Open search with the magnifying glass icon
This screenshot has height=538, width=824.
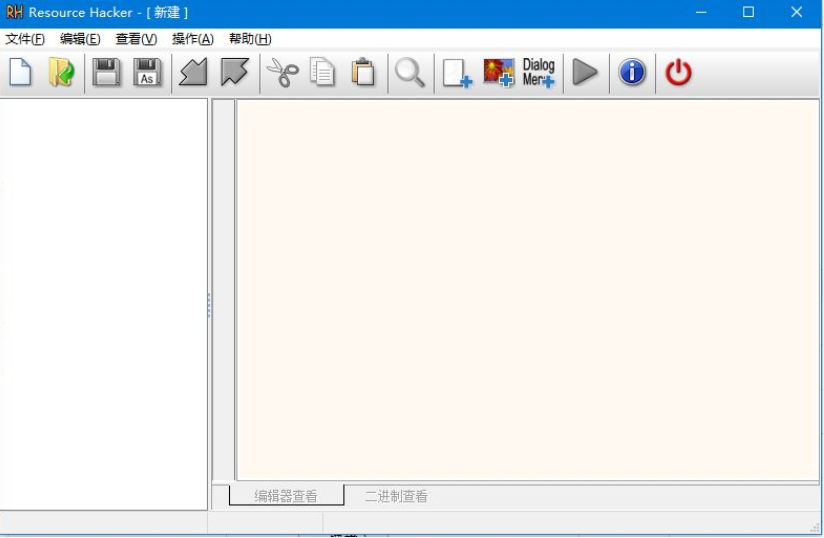pyautogui.click(x=410, y=73)
